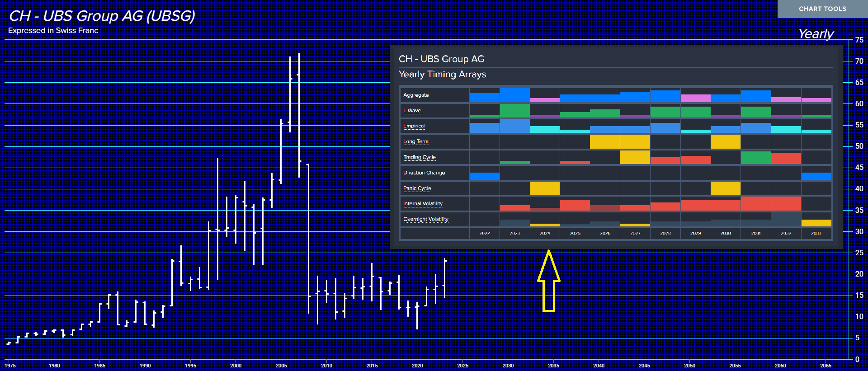The height and width of the screenshot is (371, 868).
Task: Click the cyan Empirical bar for 2024
Action: tap(545, 129)
